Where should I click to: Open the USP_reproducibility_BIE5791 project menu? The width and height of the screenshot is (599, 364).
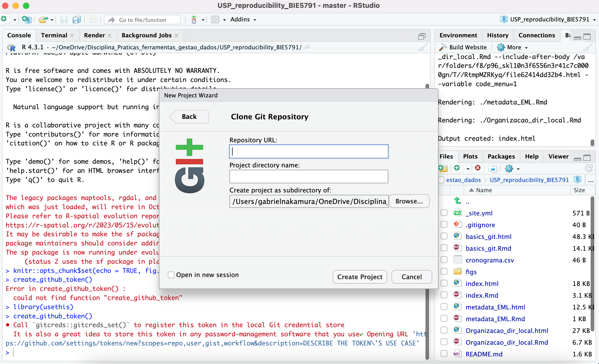coord(548,20)
